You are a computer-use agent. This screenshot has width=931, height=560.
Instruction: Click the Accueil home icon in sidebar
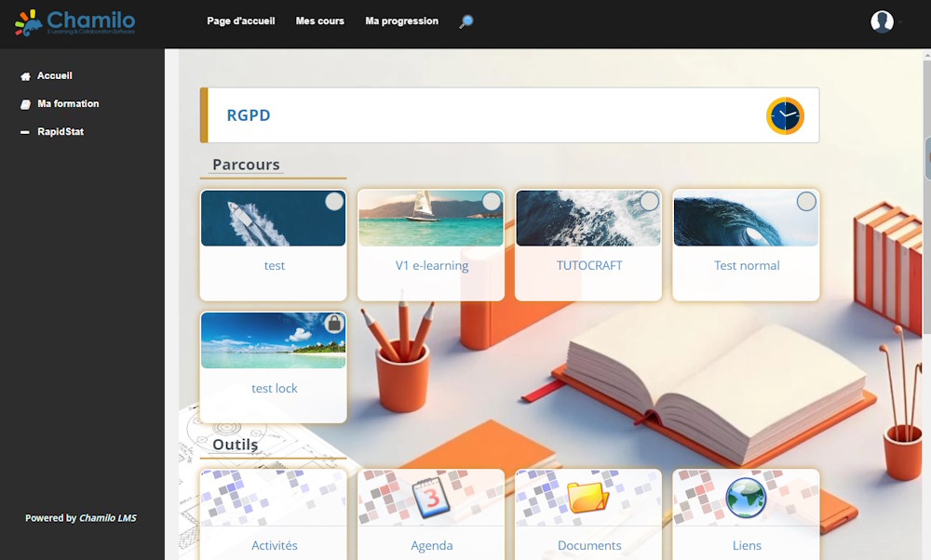pos(26,76)
